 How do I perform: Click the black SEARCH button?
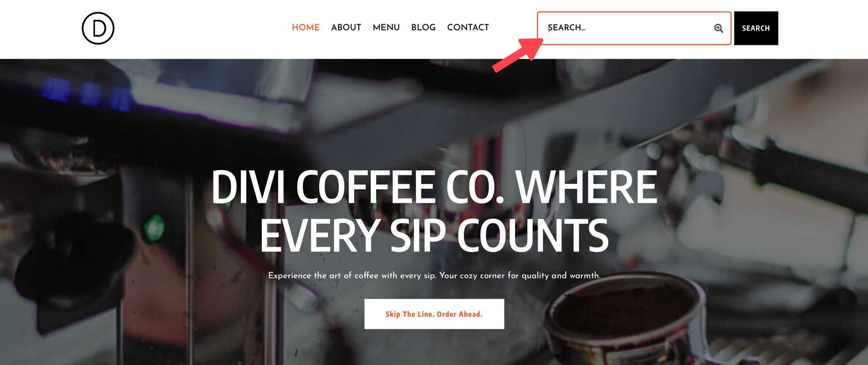(756, 28)
